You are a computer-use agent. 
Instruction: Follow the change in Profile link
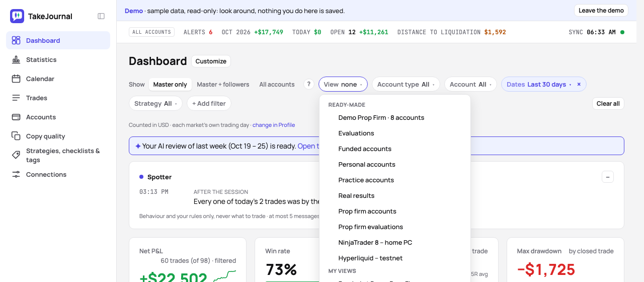274,125
